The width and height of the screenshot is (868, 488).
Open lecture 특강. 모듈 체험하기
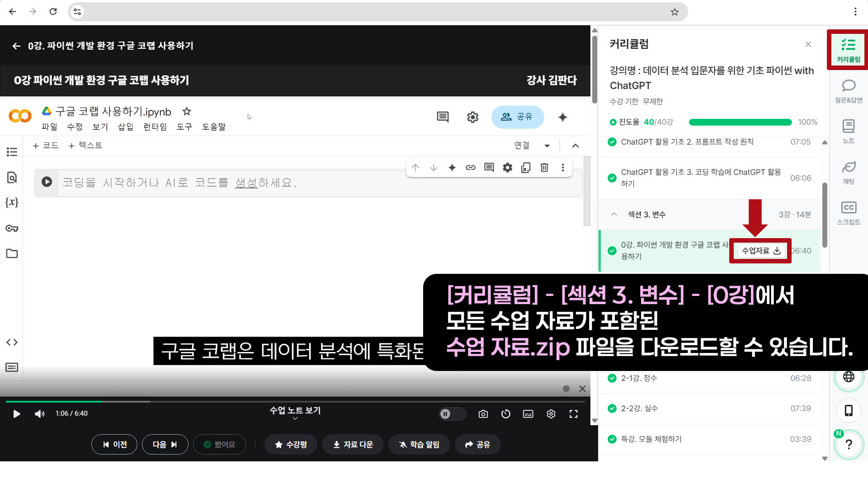pyautogui.click(x=710, y=439)
